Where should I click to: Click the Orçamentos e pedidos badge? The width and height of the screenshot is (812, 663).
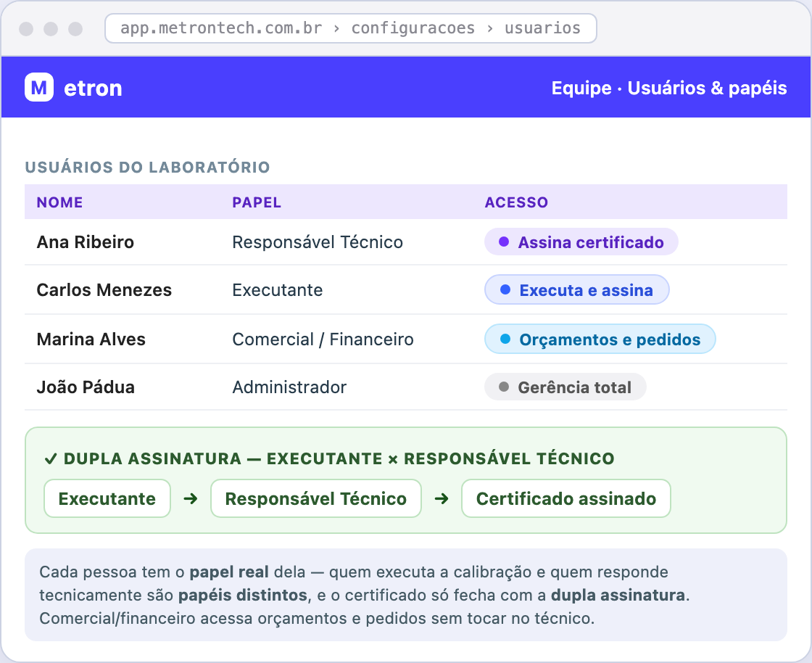click(x=600, y=339)
